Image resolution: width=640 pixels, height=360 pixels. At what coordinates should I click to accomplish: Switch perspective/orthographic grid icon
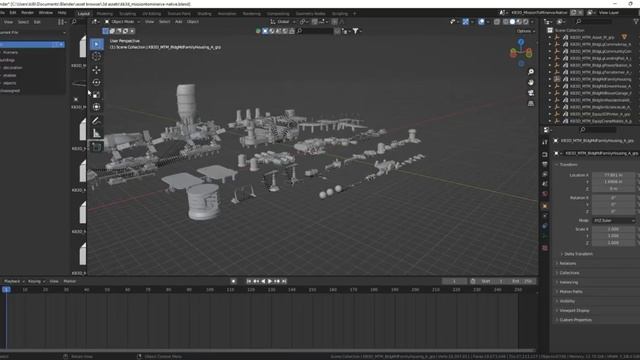531,104
